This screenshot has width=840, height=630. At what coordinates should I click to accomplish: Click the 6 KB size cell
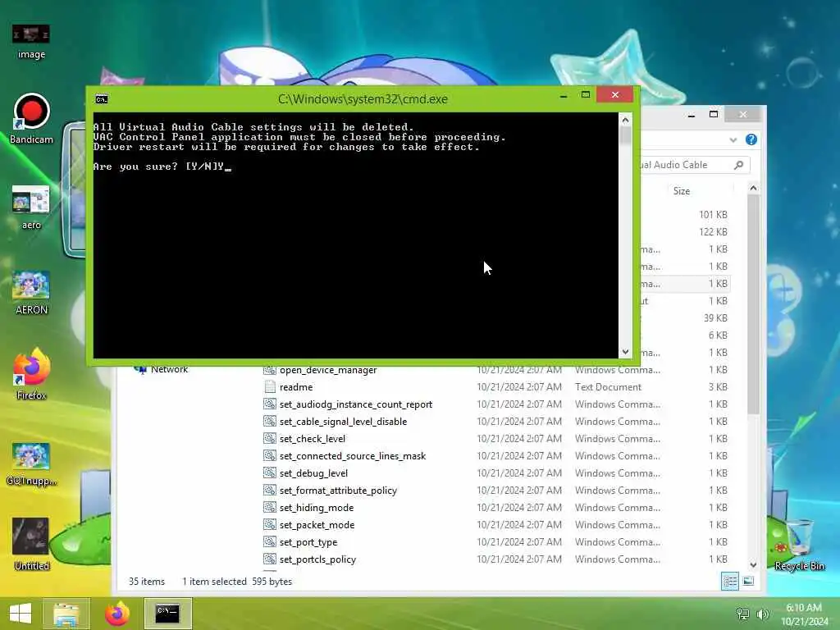[718, 335]
